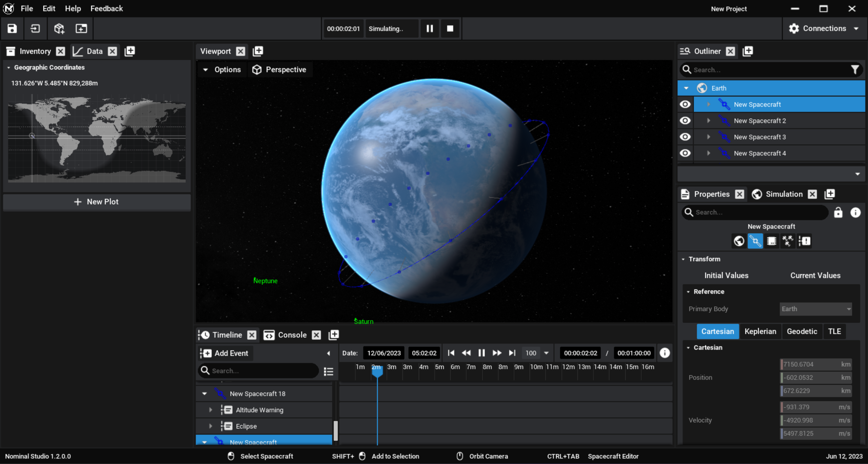This screenshot has height=464, width=868.
Task: Click the Perspective camera button
Action: click(280, 69)
